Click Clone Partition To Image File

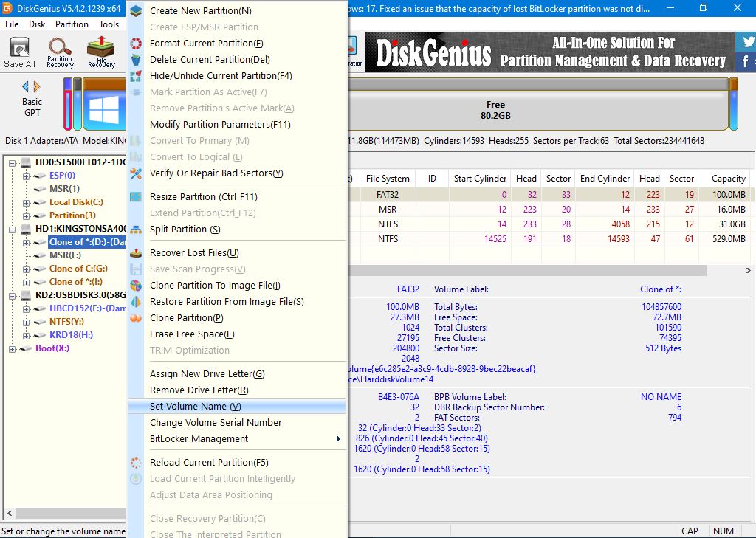[215, 286]
